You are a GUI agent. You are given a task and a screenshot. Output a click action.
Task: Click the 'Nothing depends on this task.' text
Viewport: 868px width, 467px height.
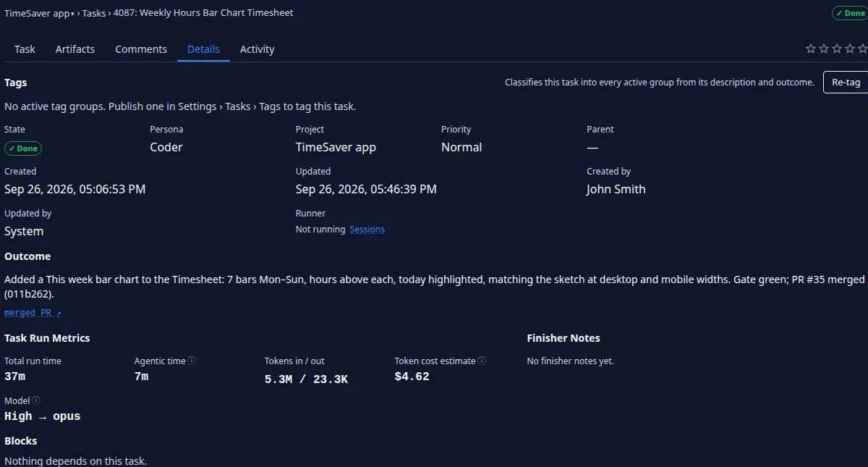(x=75, y=460)
